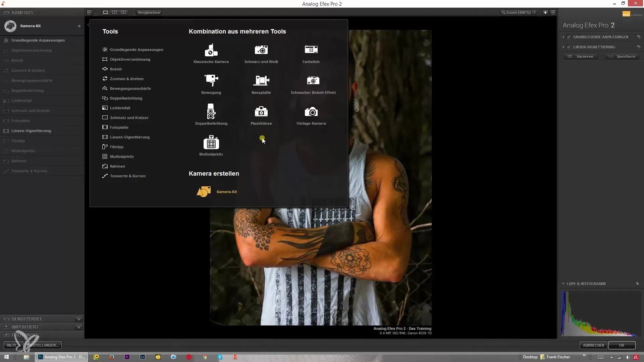The image size is (644, 362).
Task: Click the Vergleichen button
Action: (149, 12)
